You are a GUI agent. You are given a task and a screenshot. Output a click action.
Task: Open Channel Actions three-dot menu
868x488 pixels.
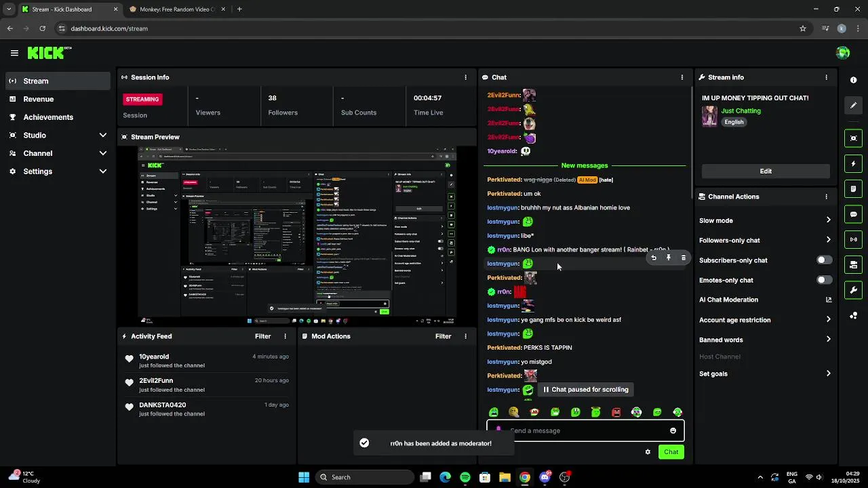click(x=826, y=197)
